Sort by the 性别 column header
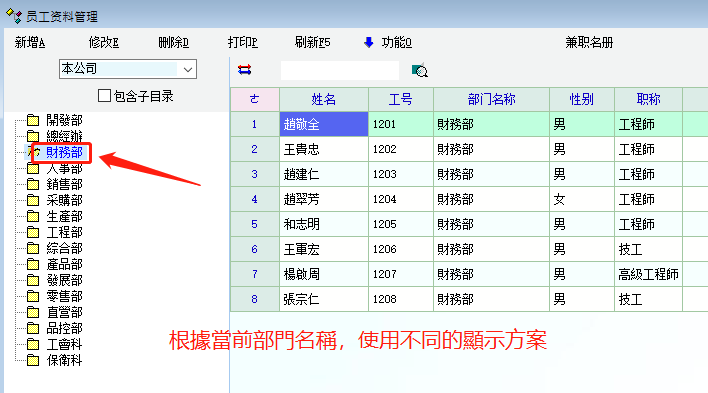 point(582,99)
